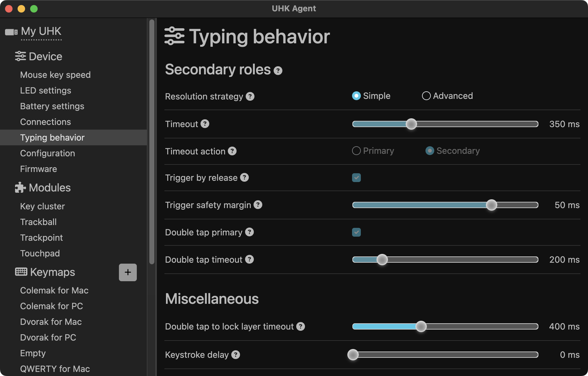Select the Advanced resolution strategy

point(426,96)
